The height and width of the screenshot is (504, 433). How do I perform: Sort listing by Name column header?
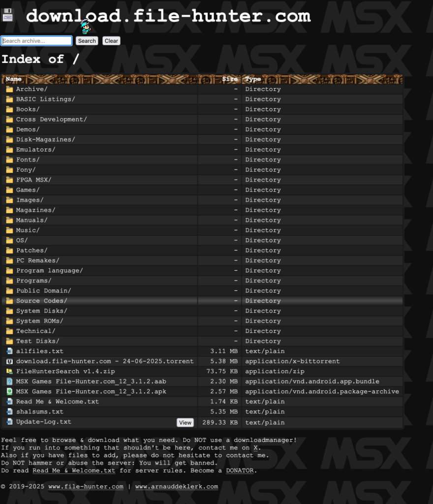[14, 79]
